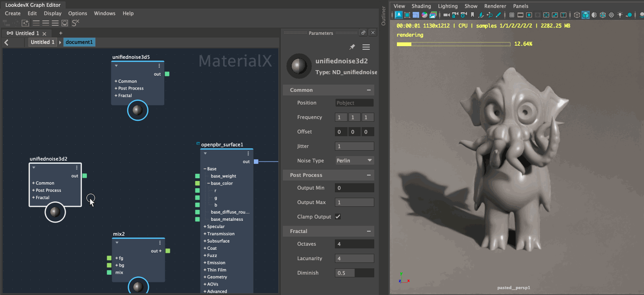Open the three-dot menu on mix2 node
The width and height of the screenshot is (644, 295).
click(160, 243)
